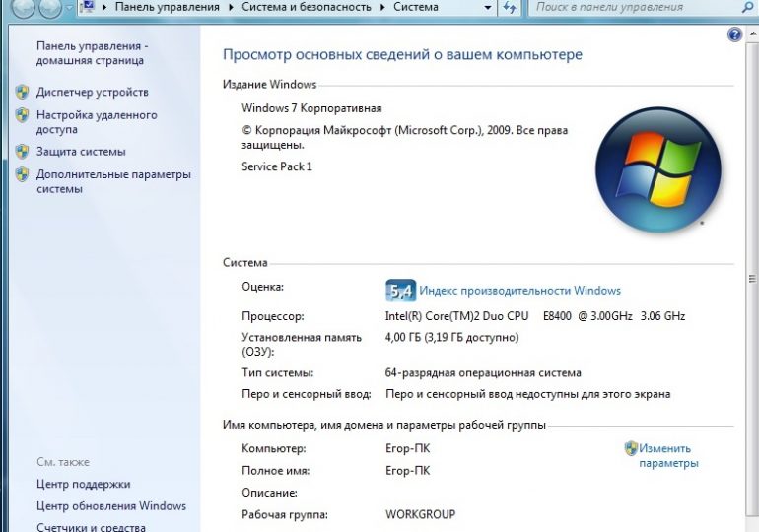759x532 pixels.
Task: Click the 5,4 performance rating badge
Action: click(x=399, y=291)
